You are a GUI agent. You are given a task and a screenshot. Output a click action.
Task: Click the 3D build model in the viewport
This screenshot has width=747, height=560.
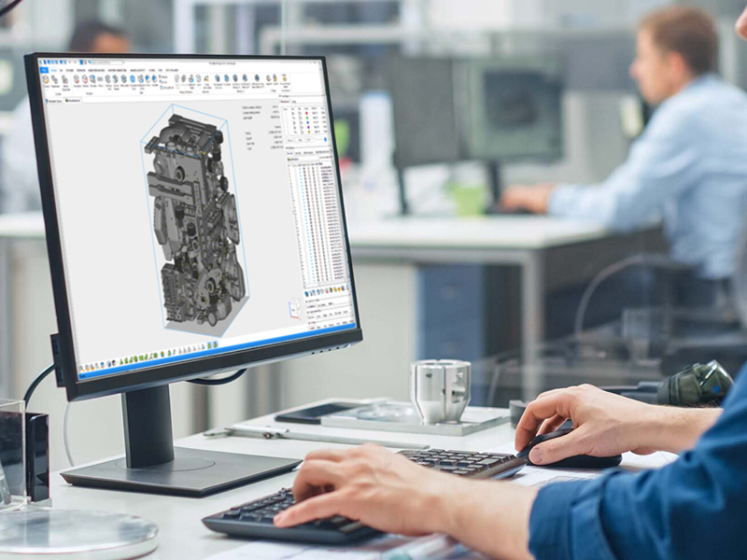[193, 224]
